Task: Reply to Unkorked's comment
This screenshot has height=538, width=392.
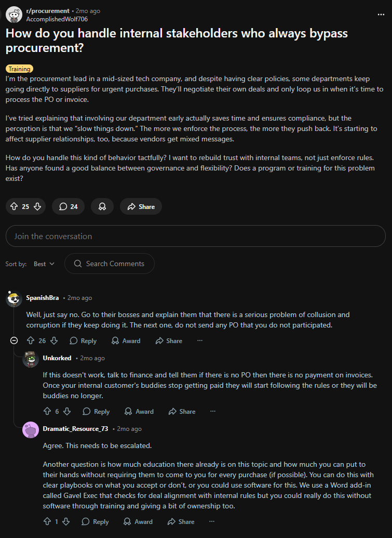Action: pyautogui.click(x=96, y=411)
